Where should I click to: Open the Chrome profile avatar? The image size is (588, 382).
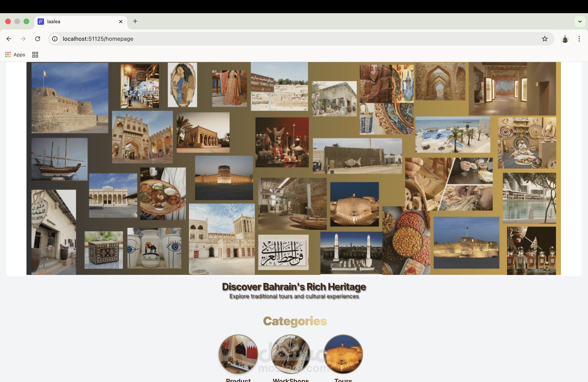point(565,39)
